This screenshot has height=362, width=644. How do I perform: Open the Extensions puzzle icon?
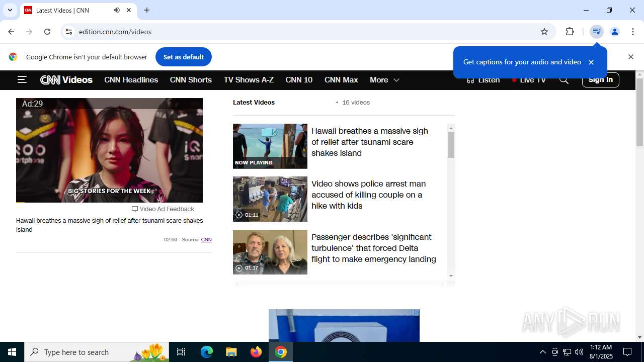570,32
